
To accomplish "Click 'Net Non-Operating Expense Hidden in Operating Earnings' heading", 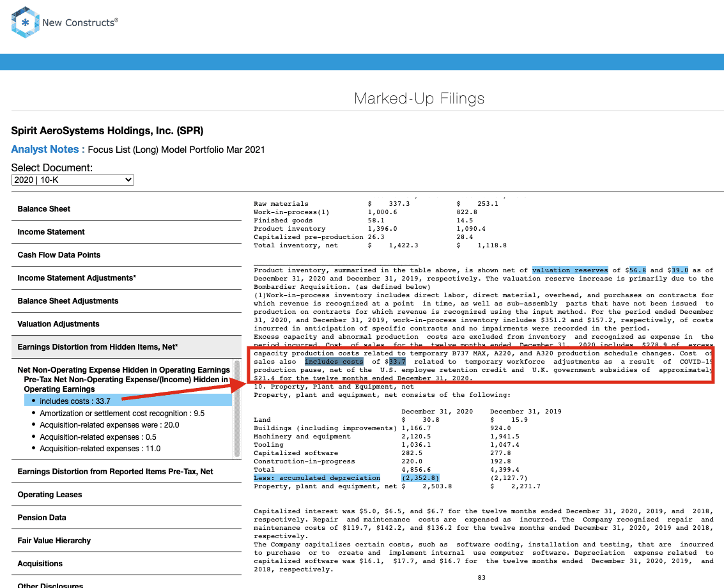I will [124, 370].
